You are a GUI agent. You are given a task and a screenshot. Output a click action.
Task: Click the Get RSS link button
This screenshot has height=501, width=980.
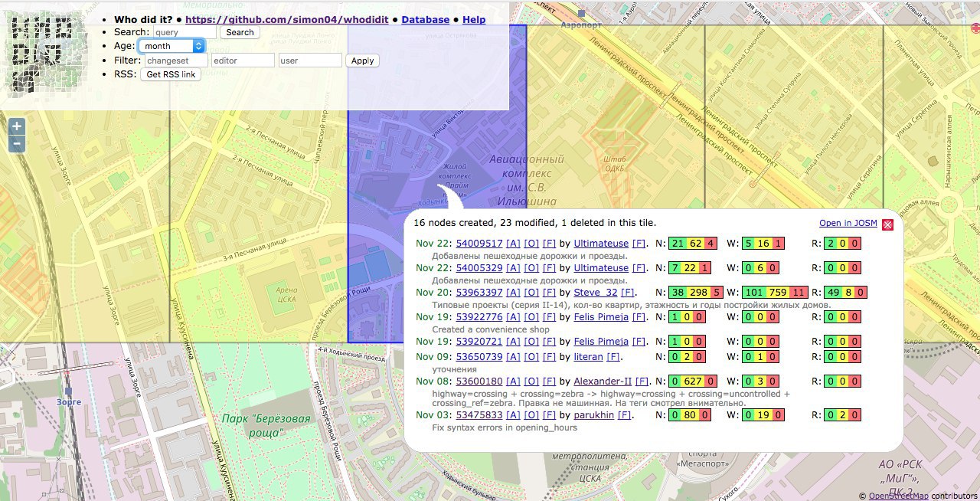point(171,74)
